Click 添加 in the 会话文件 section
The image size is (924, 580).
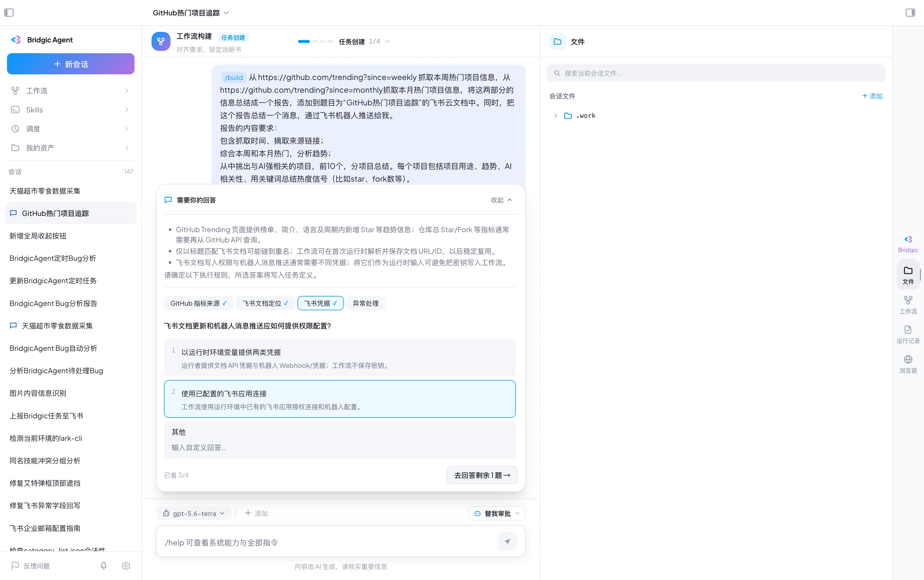pos(872,96)
